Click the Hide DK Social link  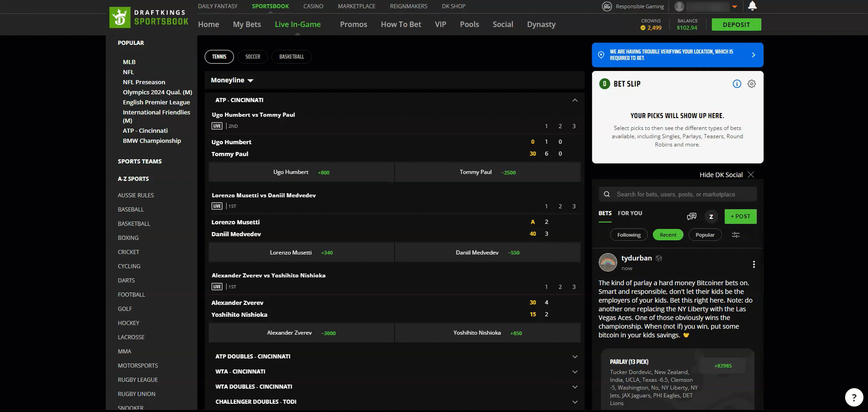point(721,175)
